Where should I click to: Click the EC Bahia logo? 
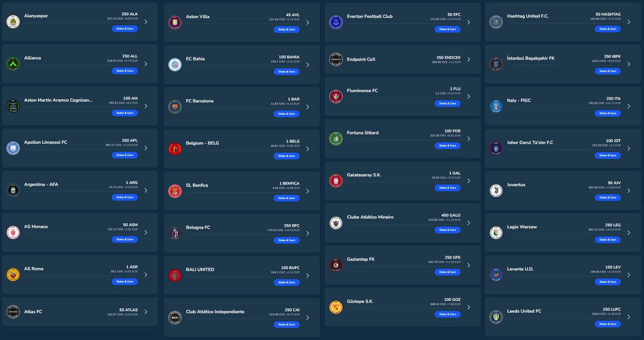pos(175,64)
